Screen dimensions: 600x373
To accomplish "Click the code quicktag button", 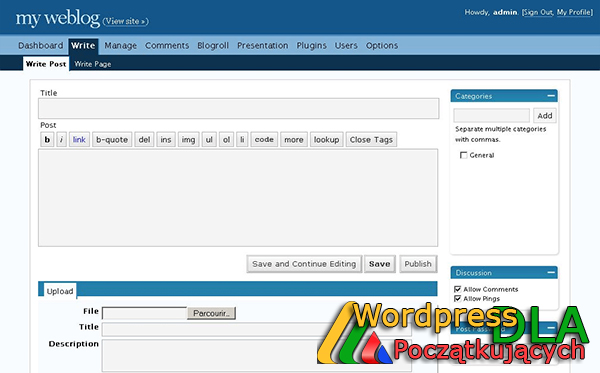I will [x=264, y=140].
